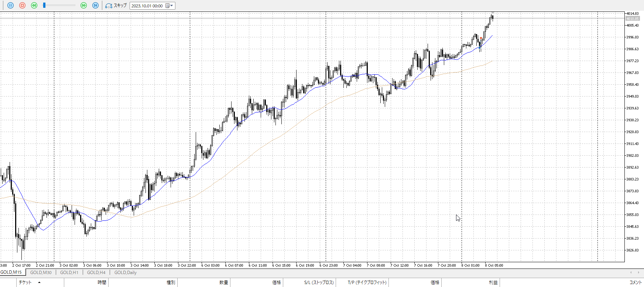Select the GOLD,Daily chart tab
This screenshot has width=644, height=287.
click(x=125, y=273)
